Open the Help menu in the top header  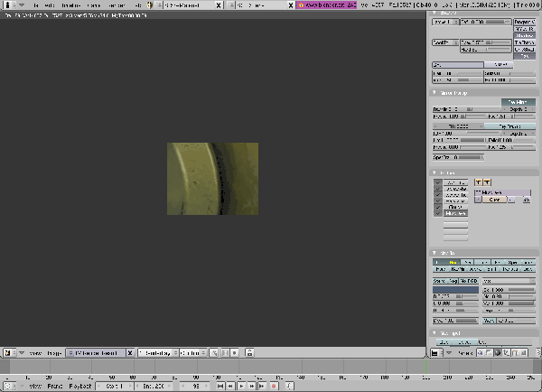click(138, 5)
